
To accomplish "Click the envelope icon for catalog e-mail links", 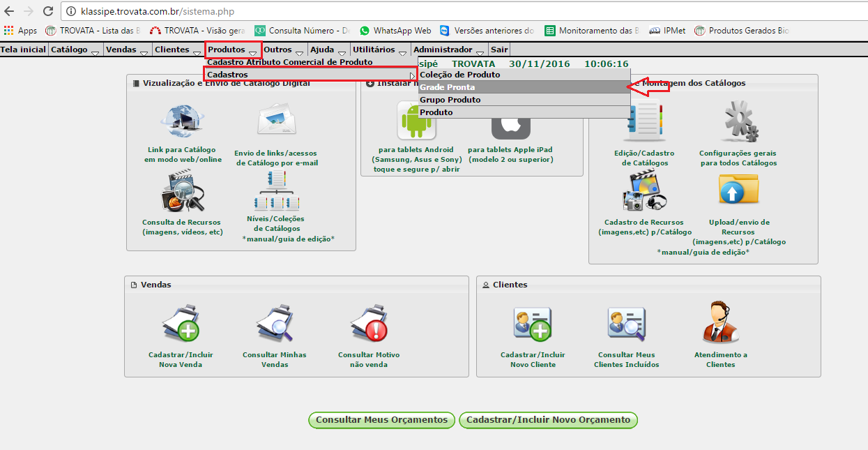I will click(276, 122).
